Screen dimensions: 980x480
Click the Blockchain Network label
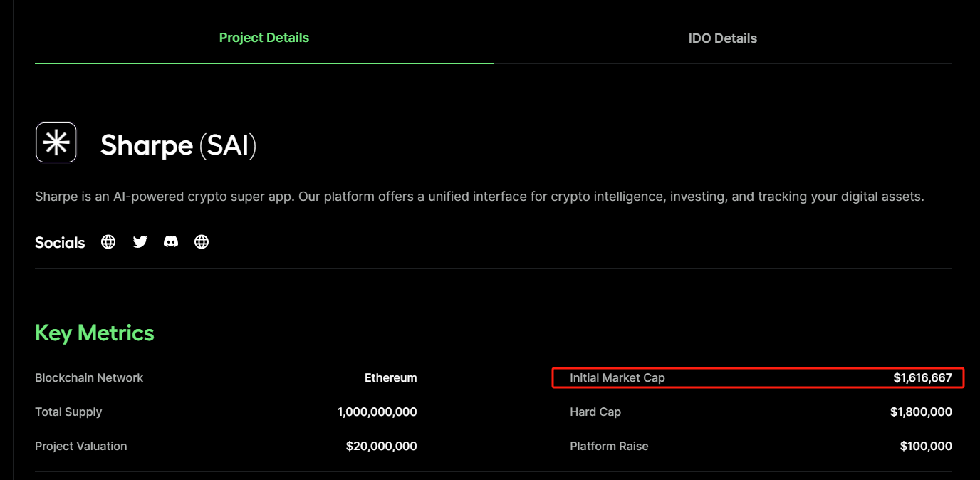pyautogui.click(x=89, y=378)
